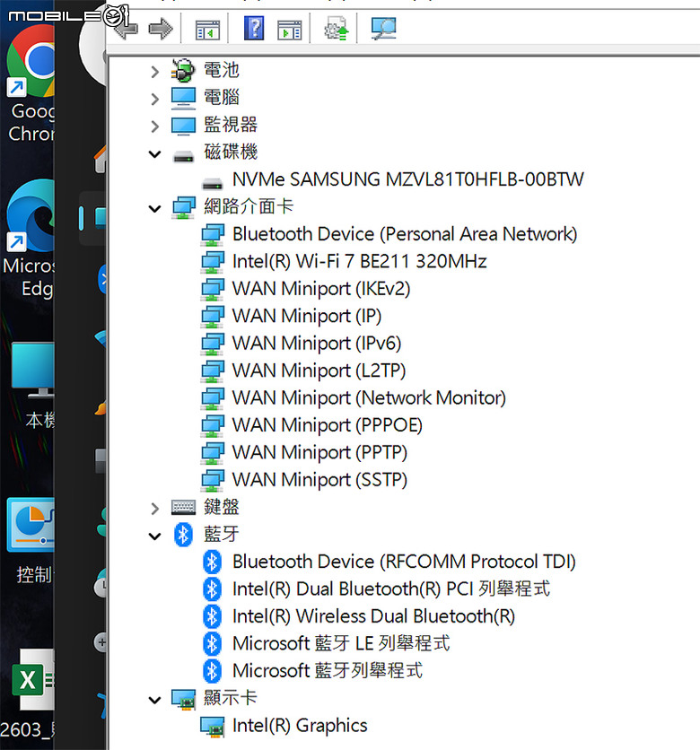Select the 電池 battery category icon

point(183,70)
